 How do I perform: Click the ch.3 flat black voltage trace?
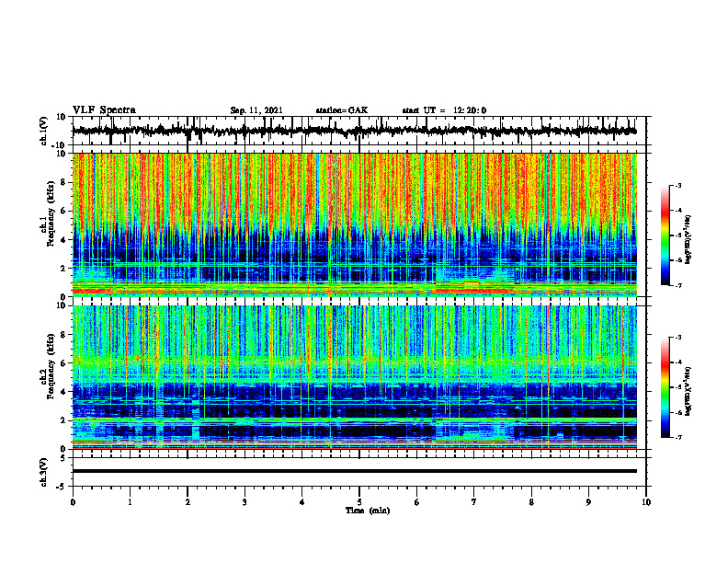point(354,471)
